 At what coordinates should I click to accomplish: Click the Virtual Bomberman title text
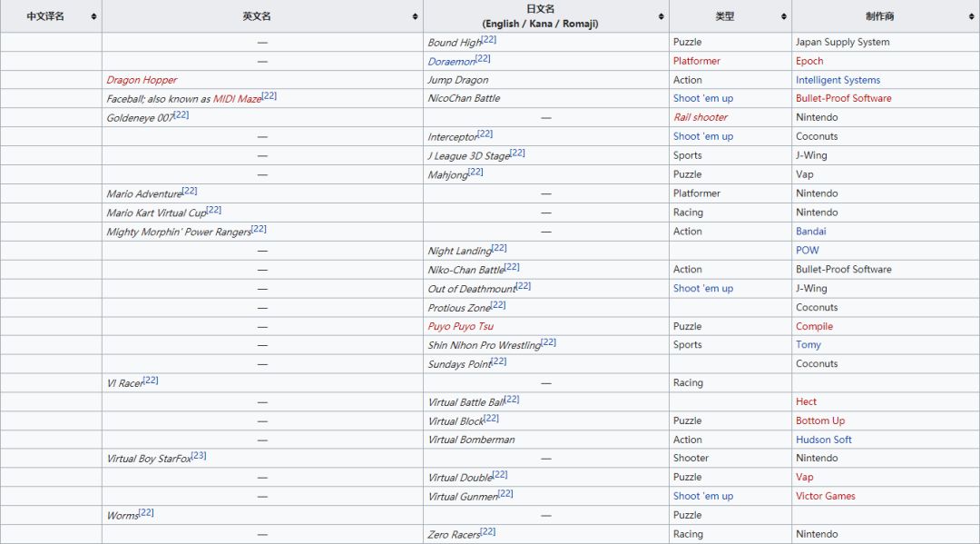tap(471, 440)
